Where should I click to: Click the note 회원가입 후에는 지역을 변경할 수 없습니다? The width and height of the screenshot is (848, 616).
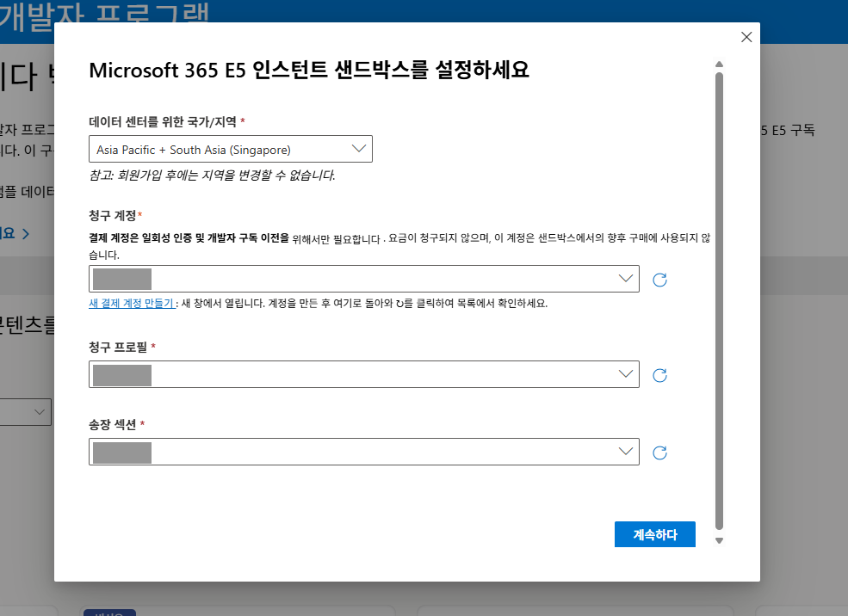click(212, 175)
